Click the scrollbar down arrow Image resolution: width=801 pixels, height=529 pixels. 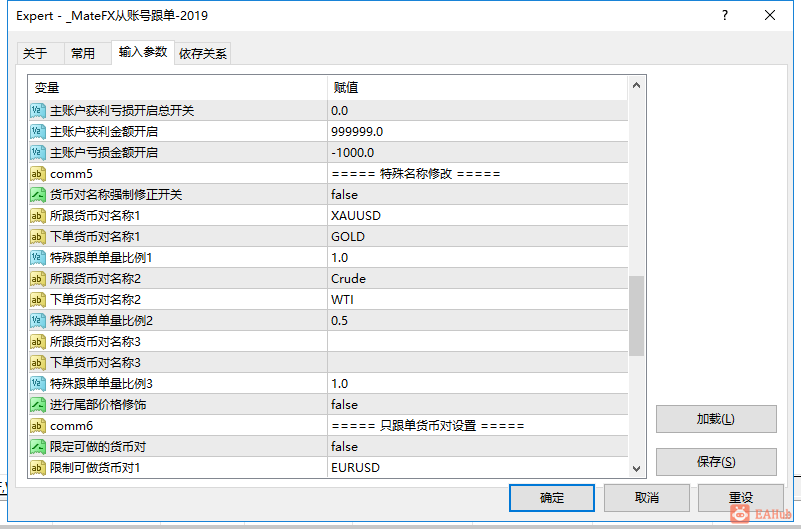coord(636,468)
